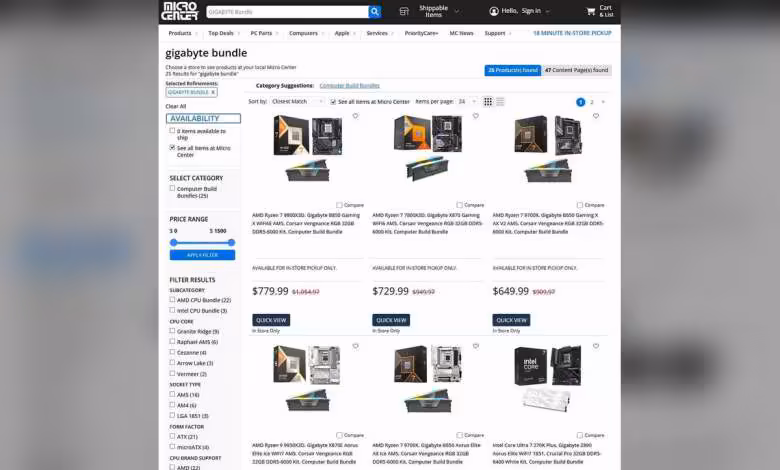Screen dimensions: 780x470
Task: Check AM5 socket type filter
Action: tap(172, 394)
